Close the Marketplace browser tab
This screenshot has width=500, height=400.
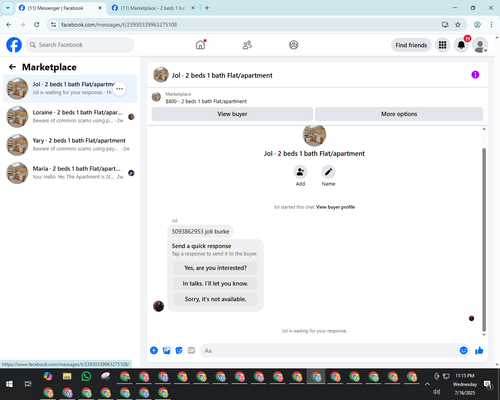coord(193,8)
